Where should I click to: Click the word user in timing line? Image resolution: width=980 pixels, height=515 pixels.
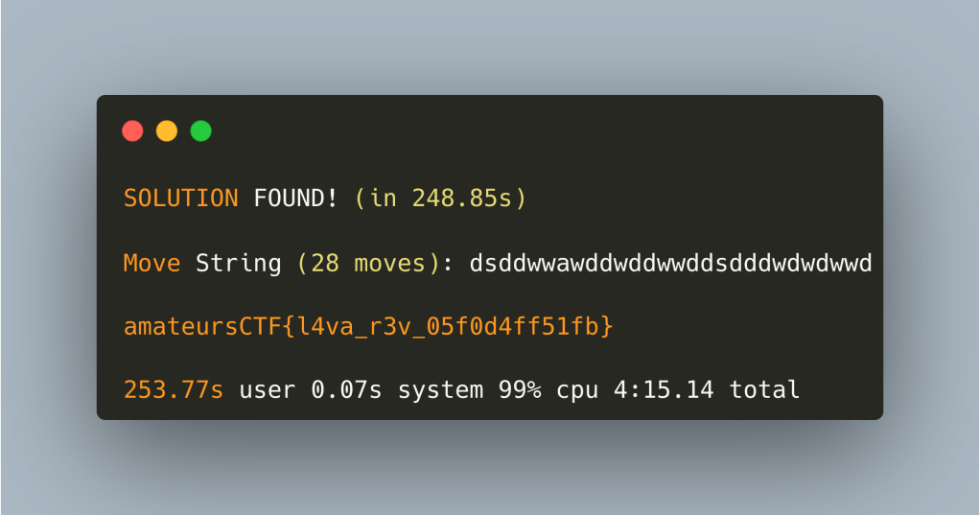(x=268, y=390)
